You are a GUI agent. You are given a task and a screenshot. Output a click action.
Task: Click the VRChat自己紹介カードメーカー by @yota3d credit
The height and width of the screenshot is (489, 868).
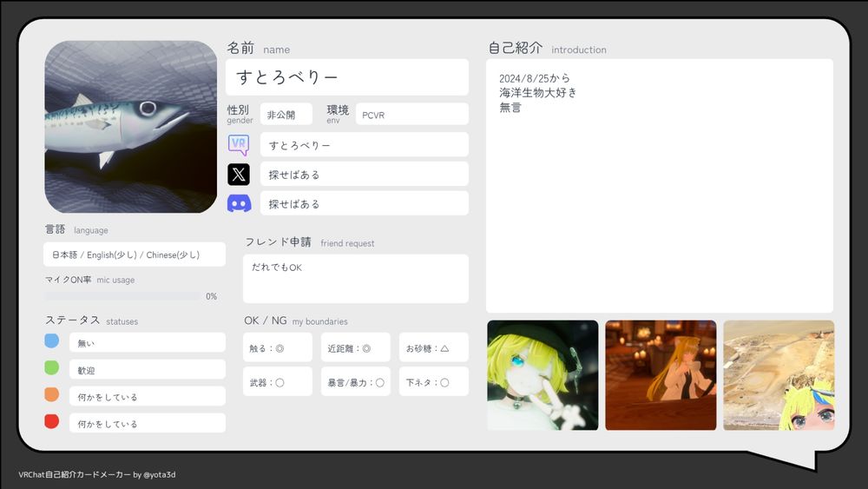pos(97,474)
